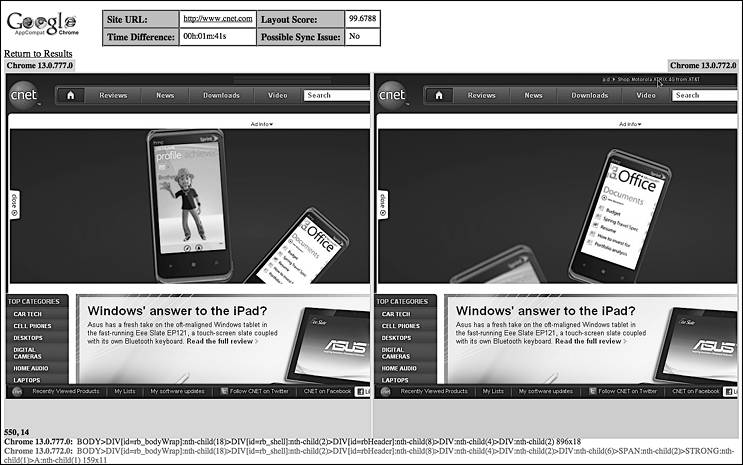
Task: Open My Lists in left screenshot toolbar
Action: pyautogui.click(x=125, y=391)
